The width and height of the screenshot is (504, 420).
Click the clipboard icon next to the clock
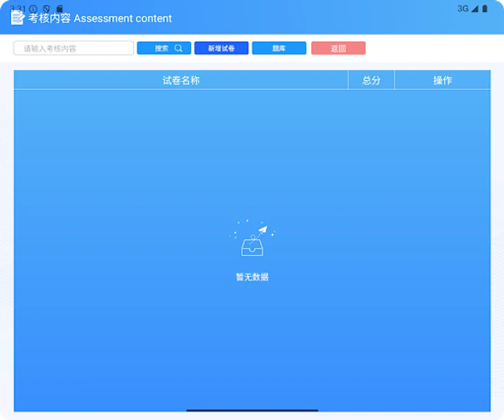tap(59, 8)
